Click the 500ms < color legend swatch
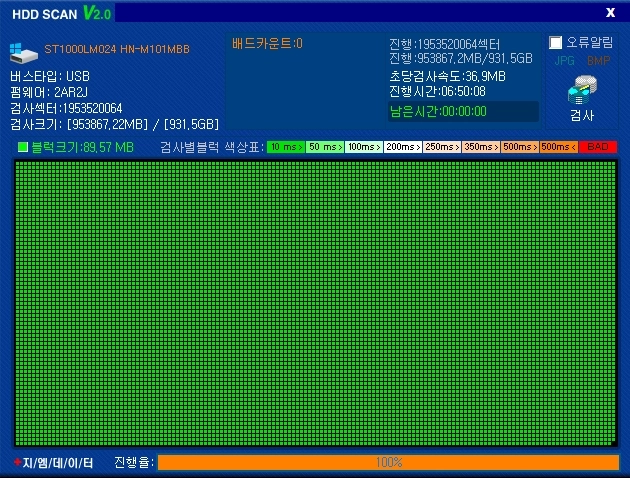 click(x=559, y=147)
